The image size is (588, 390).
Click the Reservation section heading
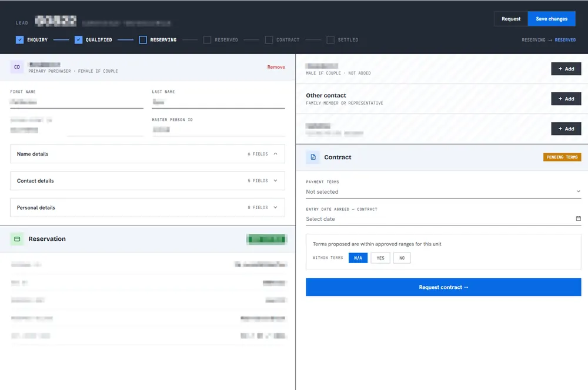coord(47,239)
